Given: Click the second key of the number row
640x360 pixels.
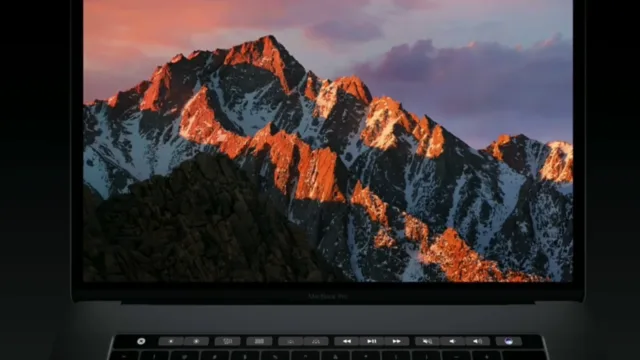Looking at the screenshot, I should click(154, 356).
